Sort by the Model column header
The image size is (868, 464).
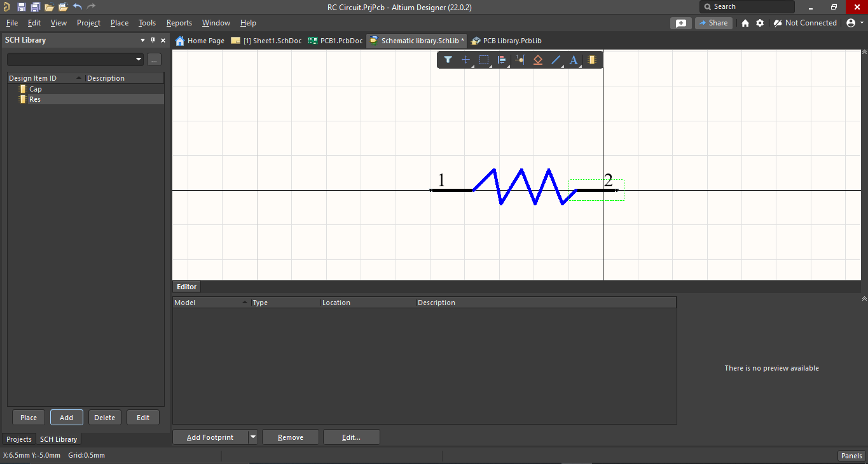coord(211,303)
